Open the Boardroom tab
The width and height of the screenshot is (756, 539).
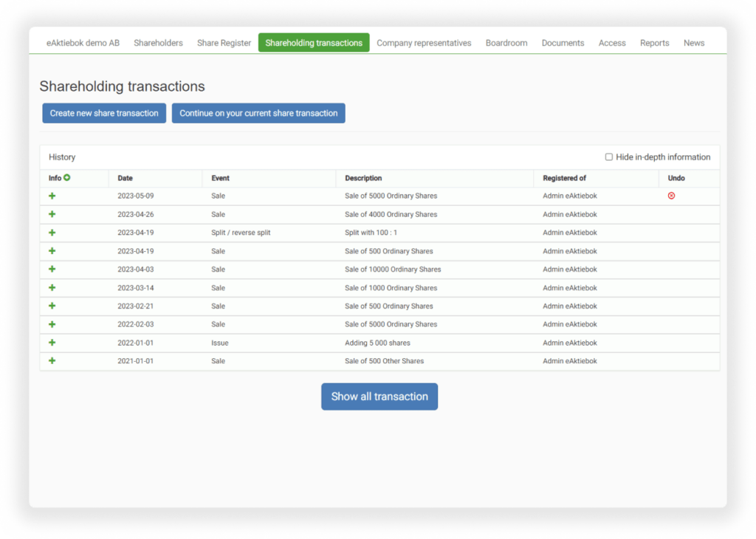506,43
